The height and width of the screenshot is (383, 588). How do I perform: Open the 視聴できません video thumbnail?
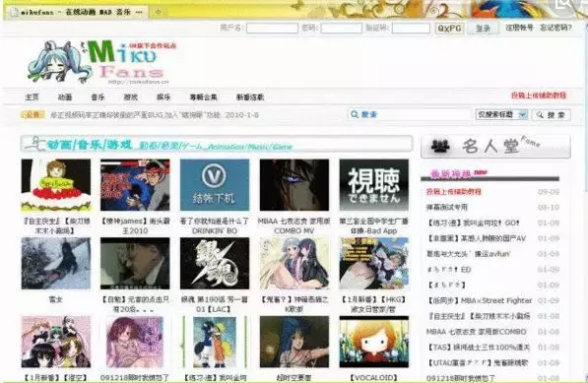374,185
